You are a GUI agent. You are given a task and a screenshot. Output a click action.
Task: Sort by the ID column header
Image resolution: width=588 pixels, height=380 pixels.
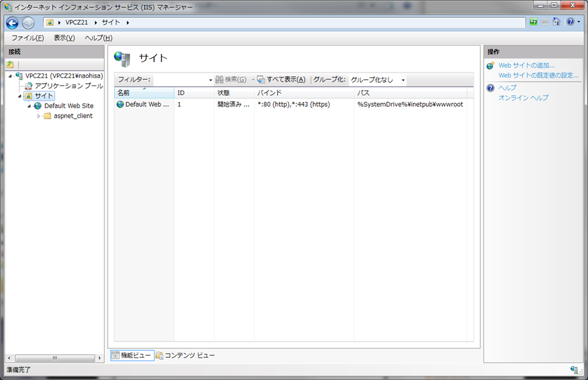(x=194, y=92)
